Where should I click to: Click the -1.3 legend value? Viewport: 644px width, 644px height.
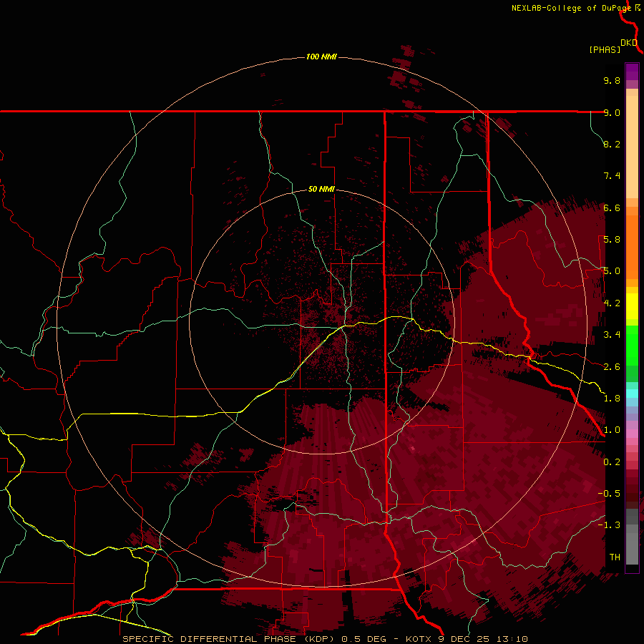(x=609, y=525)
